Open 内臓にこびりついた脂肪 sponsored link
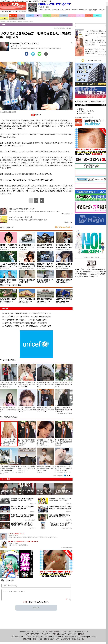This screenshot has width=108, height=644. [x=22, y=209]
